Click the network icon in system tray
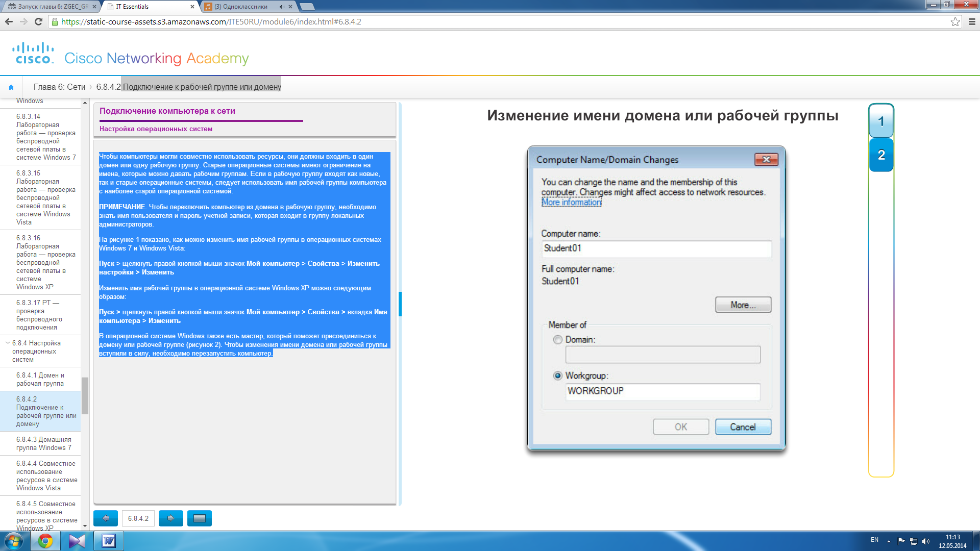 tap(914, 541)
